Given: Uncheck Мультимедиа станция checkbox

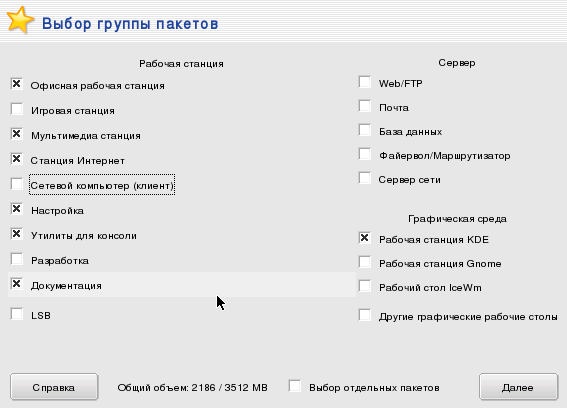Looking at the screenshot, I should (x=17, y=134).
